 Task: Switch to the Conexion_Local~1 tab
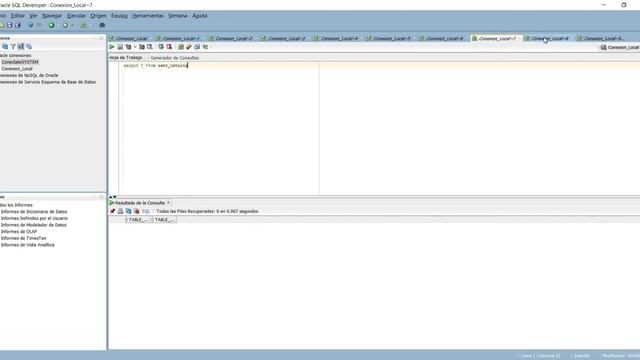tap(178, 38)
